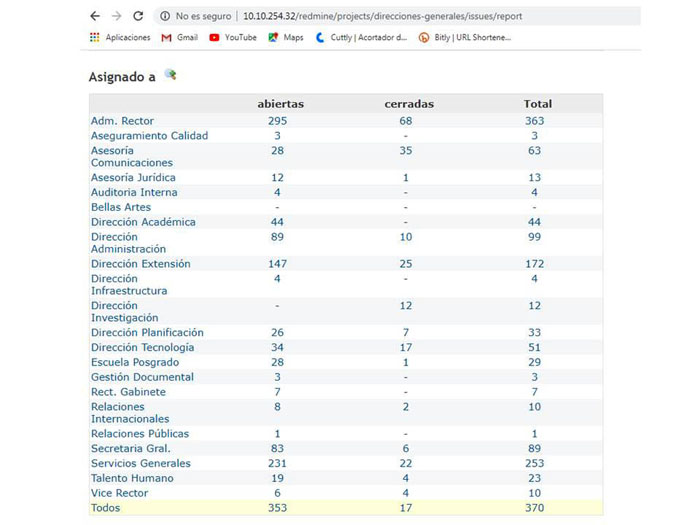Open the Bitly URL Shortener bookmark
700x525 pixels.
click(465, 38)
